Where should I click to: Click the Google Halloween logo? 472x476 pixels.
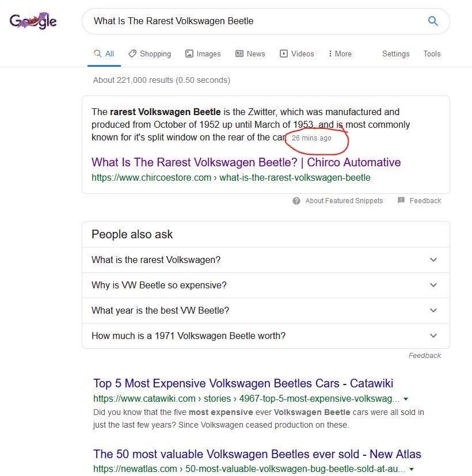(33, 21)
